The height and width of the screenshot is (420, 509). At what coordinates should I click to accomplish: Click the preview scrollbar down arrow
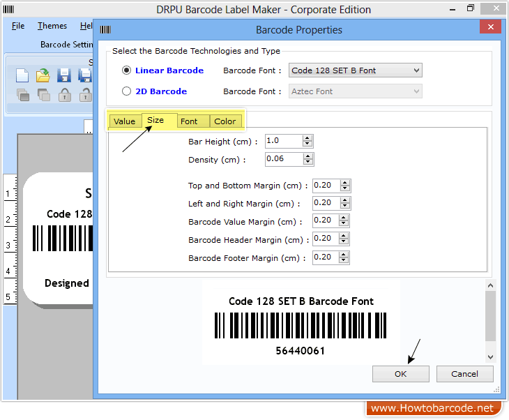tap(490, 357)
